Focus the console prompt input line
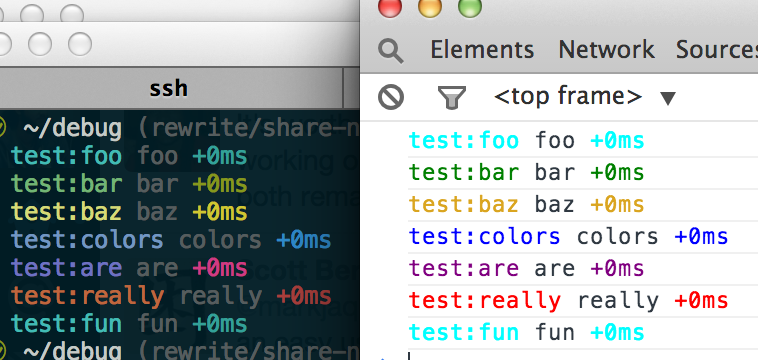Viewport: 758px width, 360px height. pos(583,356)
